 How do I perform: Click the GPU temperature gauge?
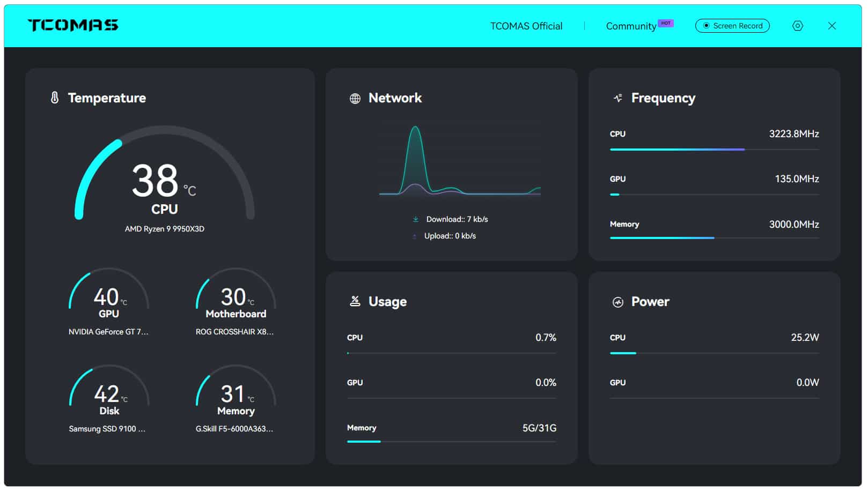109,289
